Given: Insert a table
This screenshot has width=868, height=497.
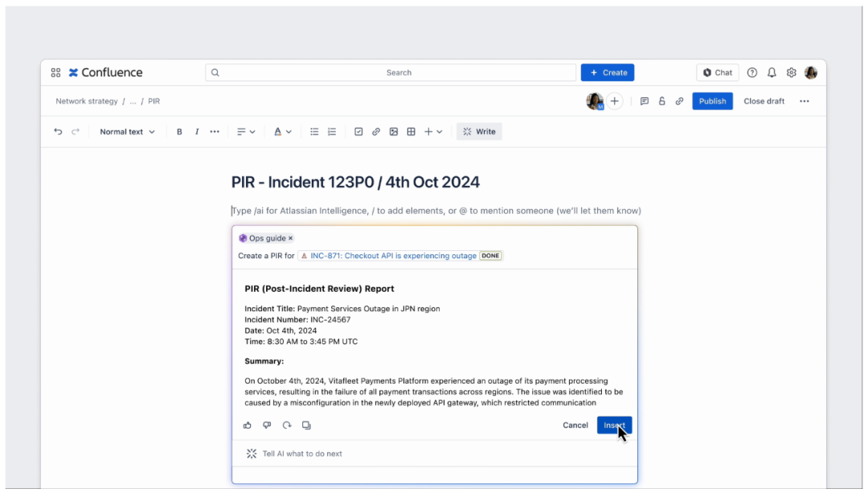Looking at the screenshot, I should pyautogui.click(x=411, y=132).
